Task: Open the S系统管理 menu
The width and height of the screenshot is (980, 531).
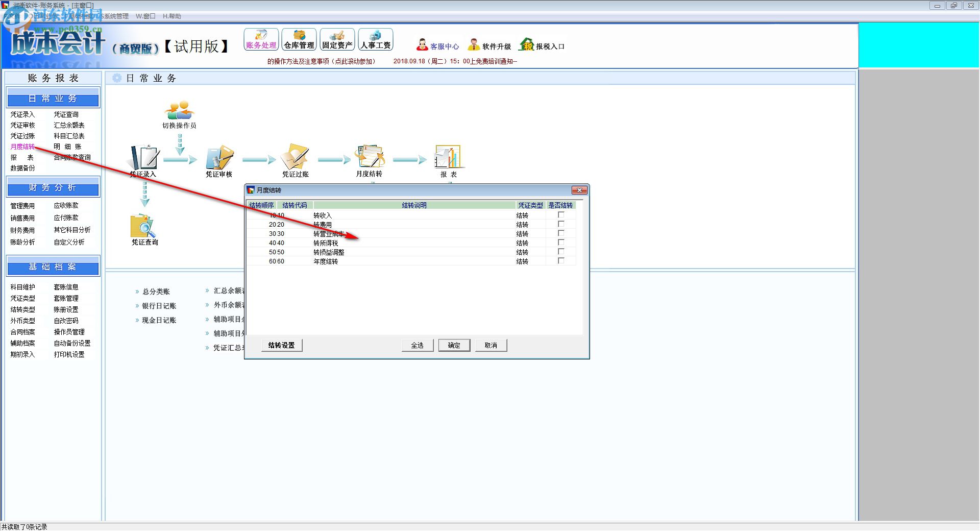Action: click(x=114, y=16)
